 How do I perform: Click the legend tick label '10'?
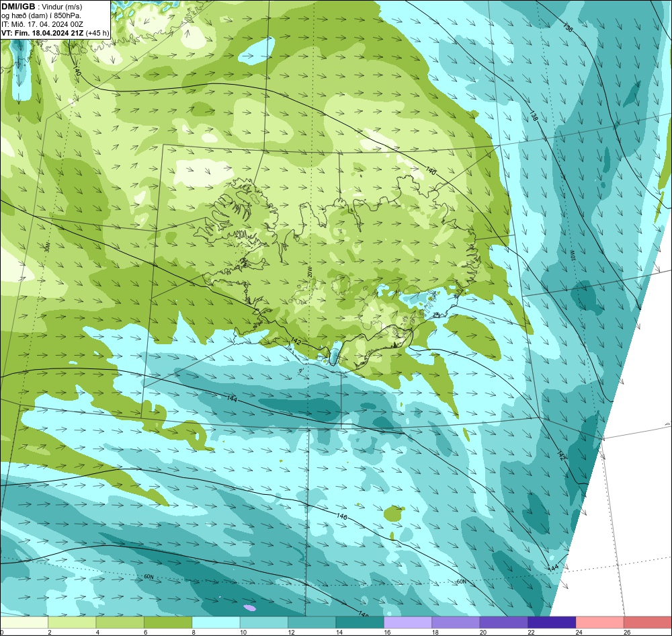(x=243, y=632)
